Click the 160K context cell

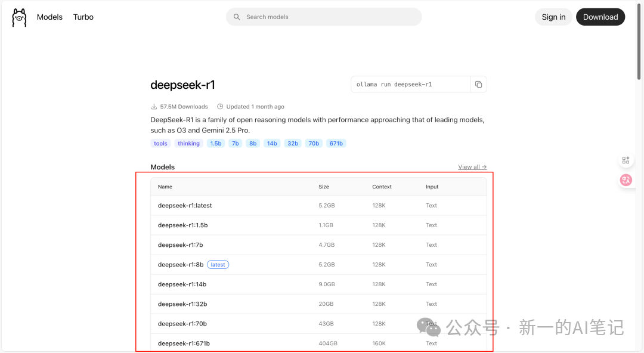[x=379, y=343]
